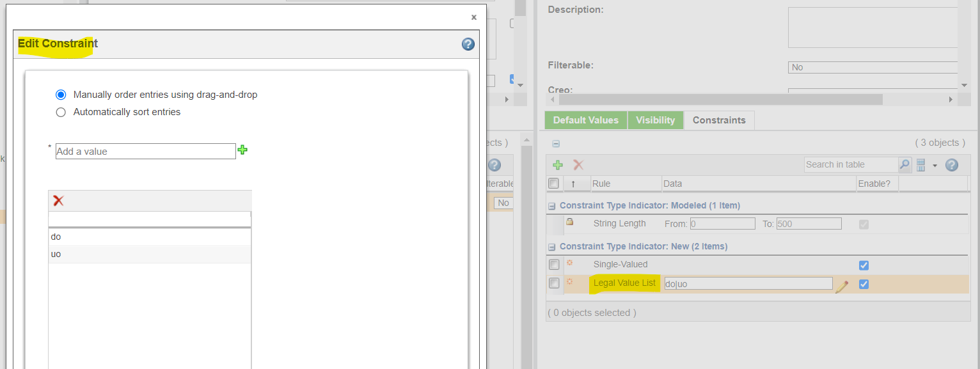Disable the Legal Value List constraint checkbox
The width and height of the screenshot is (980, 369).
coord(864,284)
